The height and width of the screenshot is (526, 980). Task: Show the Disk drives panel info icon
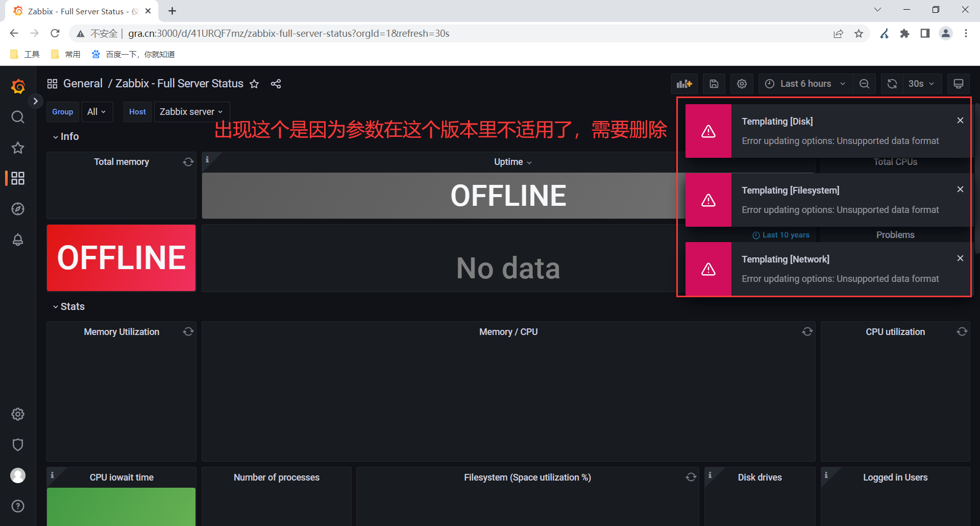click(710, 475)
